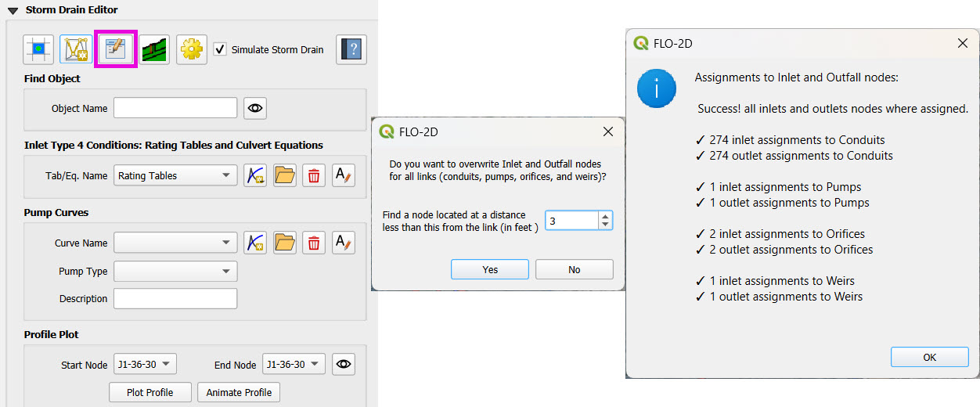Collapse the Storm Drain Editor panel
This screenshot has height=407, width=980.
13,10
